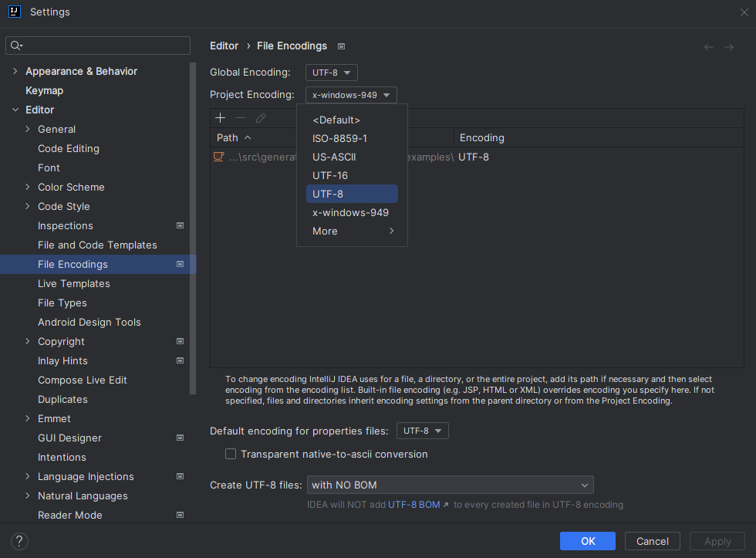
Task: Click the project settings icon next to Copyright
Action: [x=180, y=341]
